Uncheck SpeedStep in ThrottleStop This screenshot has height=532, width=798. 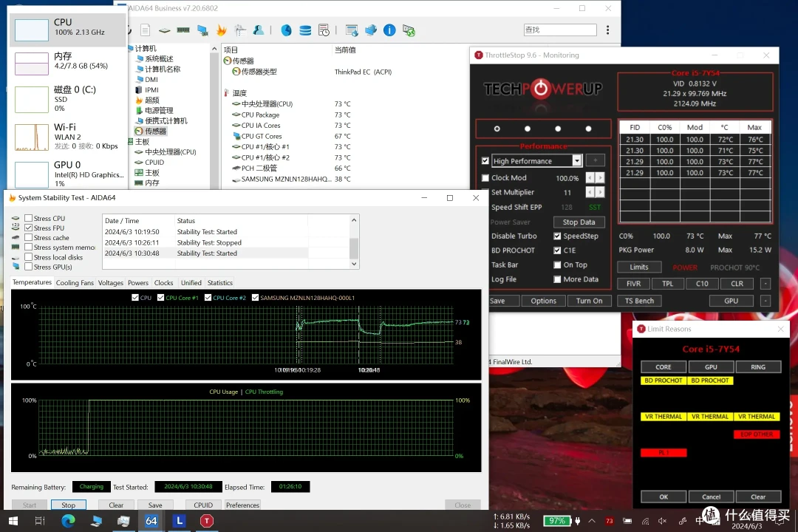click(x=557, y=236)
